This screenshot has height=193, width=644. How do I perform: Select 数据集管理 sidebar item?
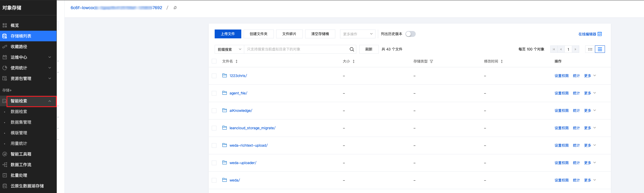coord(21,122)
